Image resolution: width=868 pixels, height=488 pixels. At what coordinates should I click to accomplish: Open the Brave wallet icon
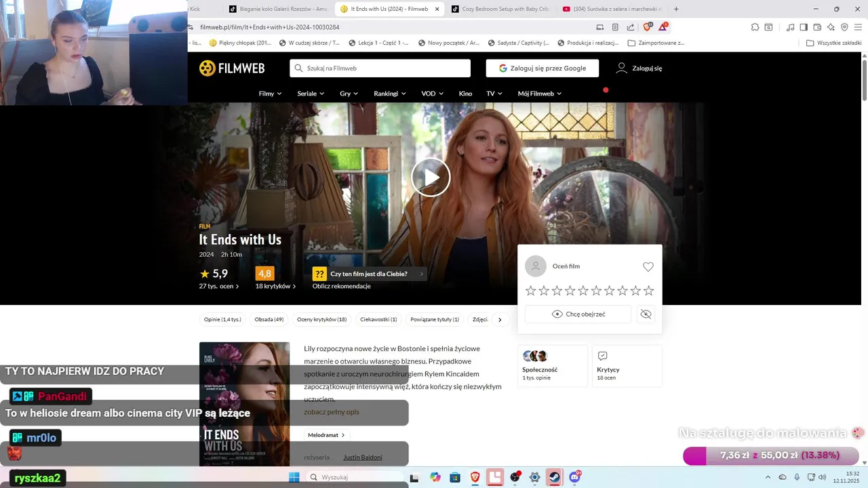point(817,27)
